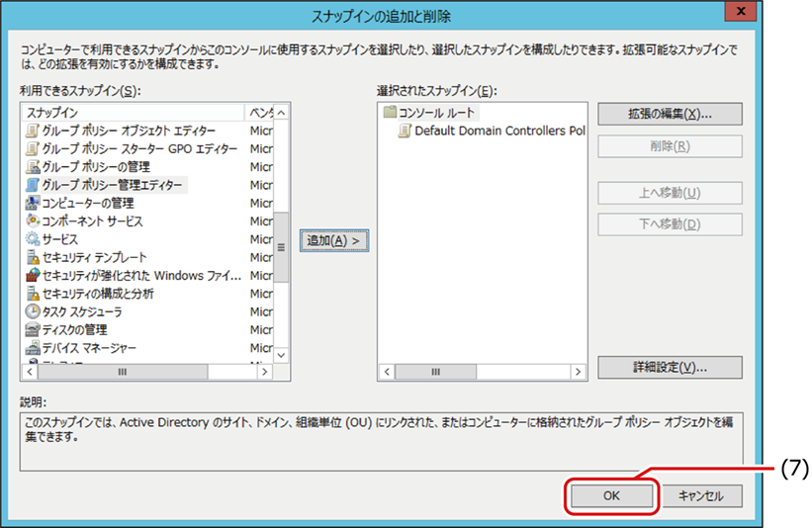Select セキュリティが強化された Windows ファイ... entry

(x=141, y=276)
